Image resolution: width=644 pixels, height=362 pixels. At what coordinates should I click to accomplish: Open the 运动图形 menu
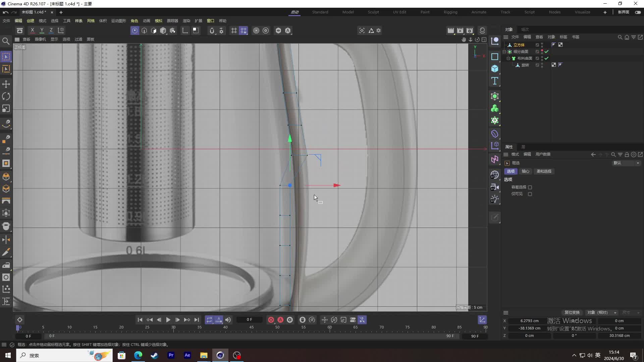[118, 21]
